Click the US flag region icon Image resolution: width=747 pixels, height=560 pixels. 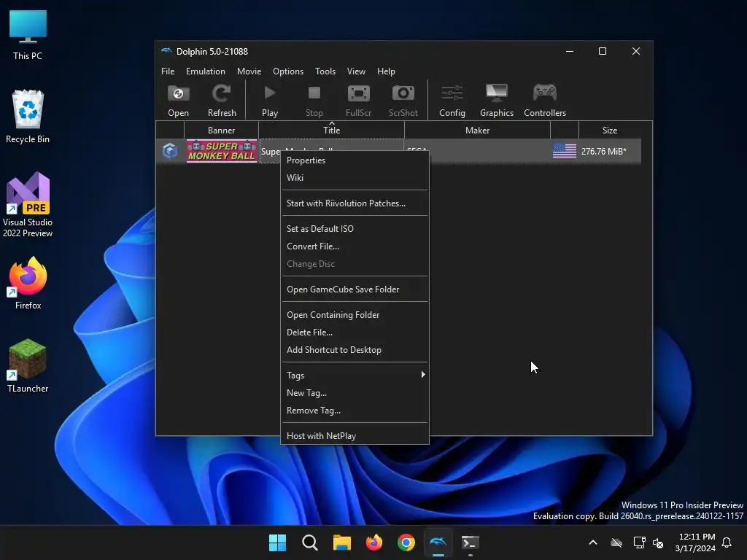[565, 151]
